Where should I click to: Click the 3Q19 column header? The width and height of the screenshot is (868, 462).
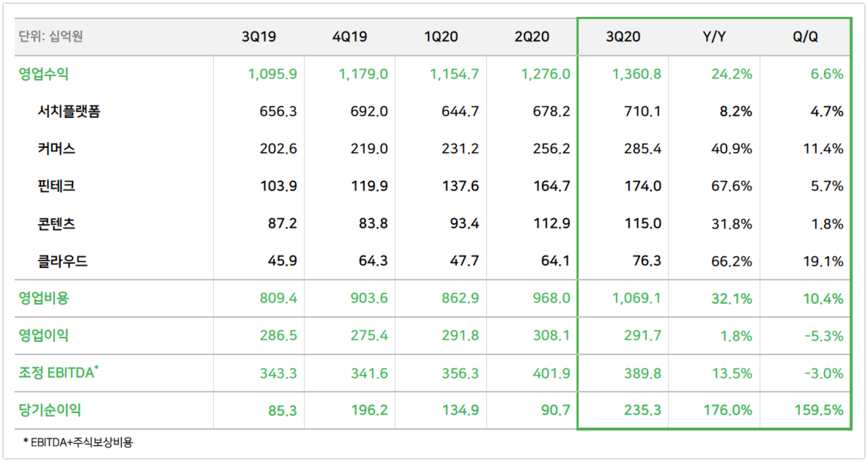pyautogui.click(x=259, y=37)
